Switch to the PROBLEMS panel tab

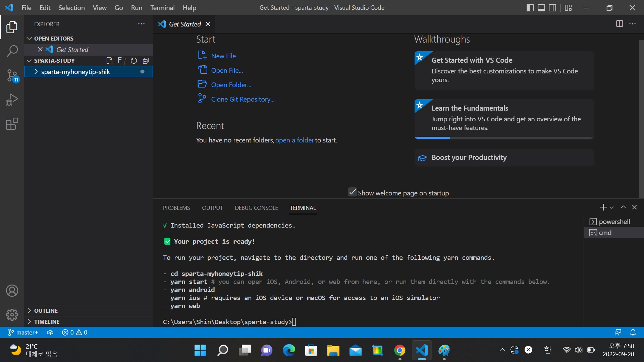176,208
